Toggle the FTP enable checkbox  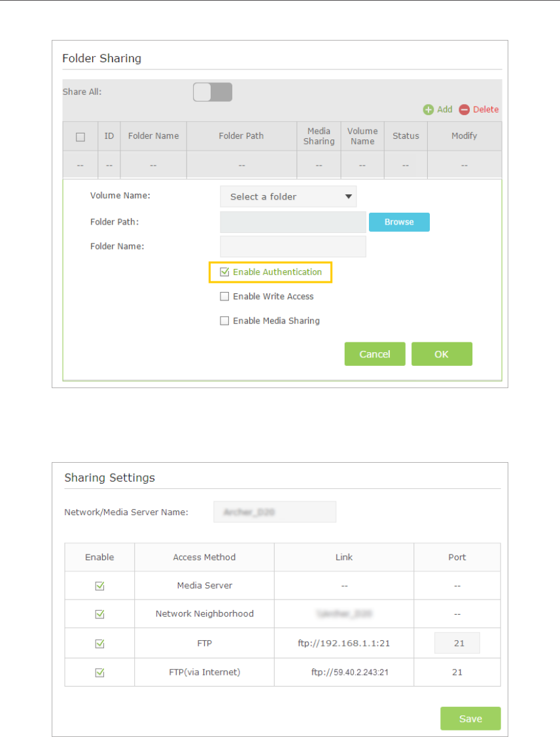tap(99, 643)
